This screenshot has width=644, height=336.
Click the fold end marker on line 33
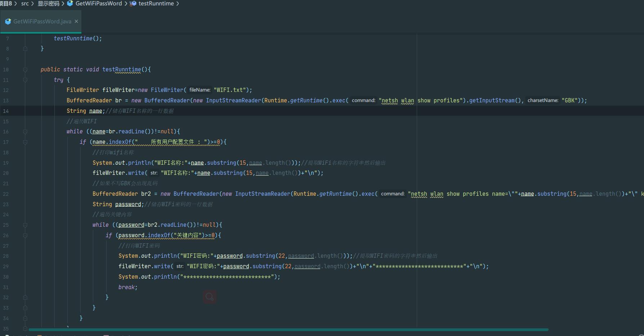[x=25, y=308]
